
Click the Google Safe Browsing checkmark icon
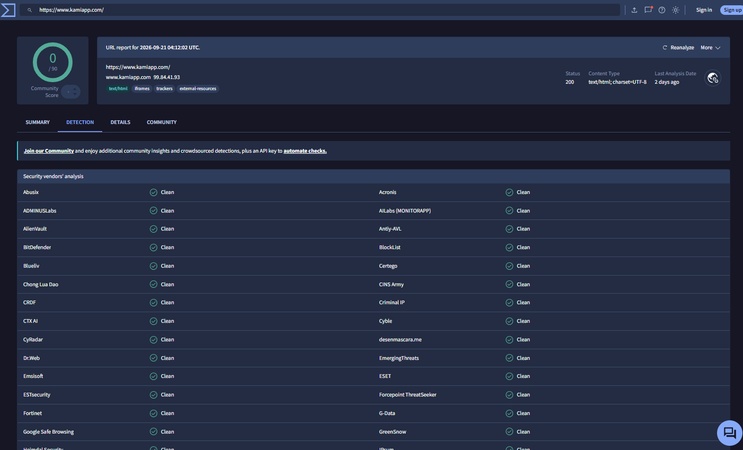click(x=154, y=432)
